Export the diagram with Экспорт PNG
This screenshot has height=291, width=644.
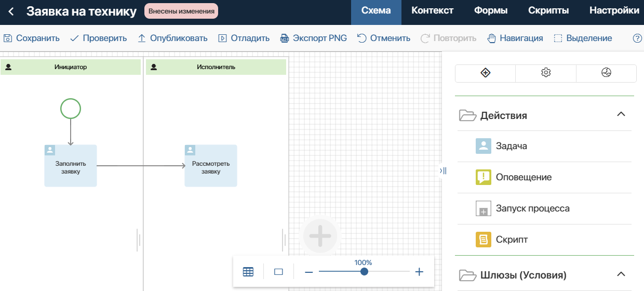(313, 38)
